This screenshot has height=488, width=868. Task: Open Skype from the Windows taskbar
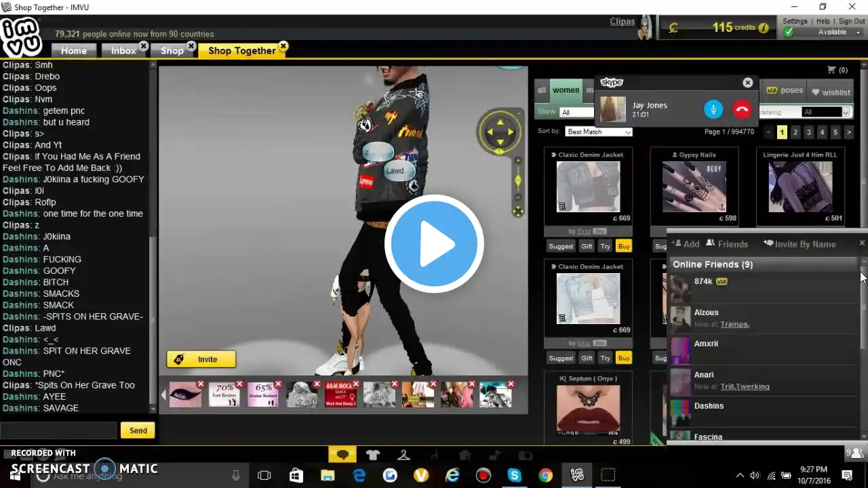click(x=514, y=475)
